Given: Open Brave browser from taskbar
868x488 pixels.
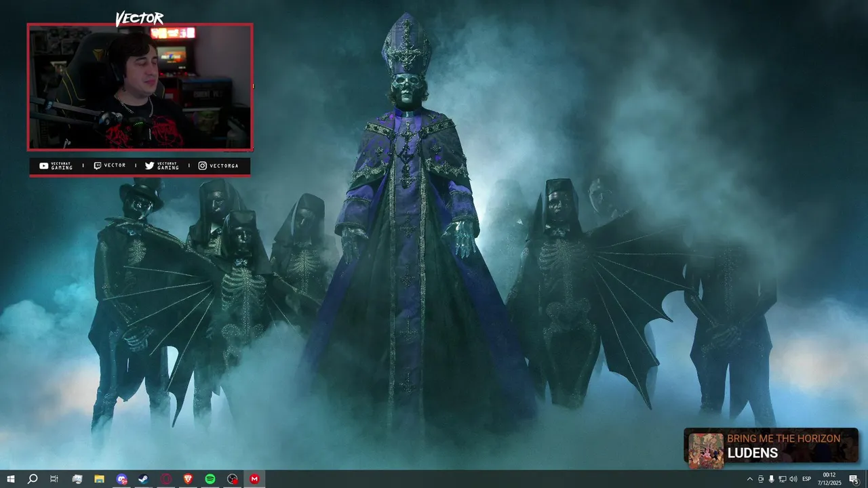Looking at the screenshot, I should coord(188,479).
